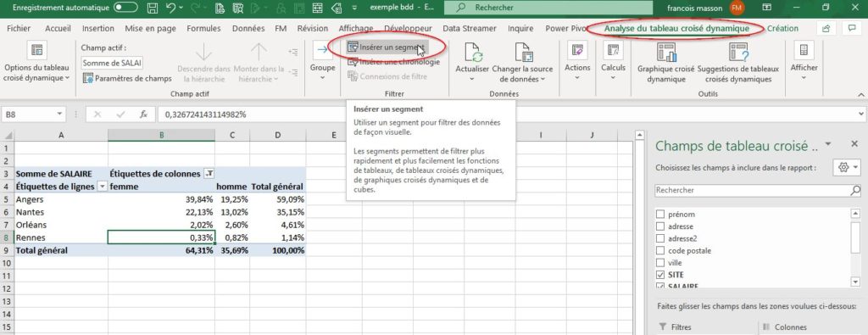Uncheck the SITE field checkbox

(659, 275)
